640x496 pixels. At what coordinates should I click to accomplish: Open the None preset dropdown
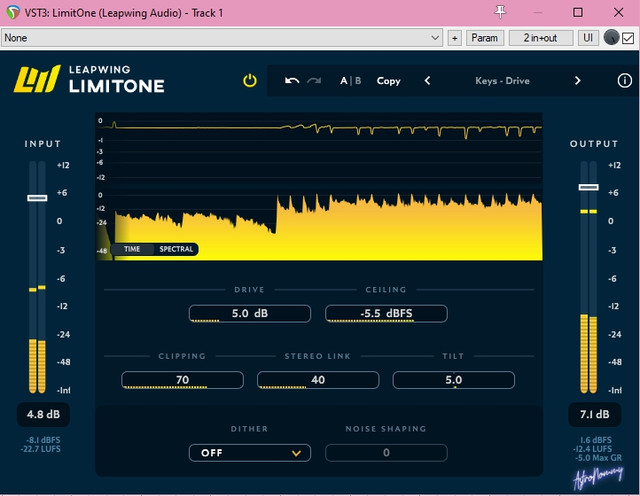tap(222, 38)
